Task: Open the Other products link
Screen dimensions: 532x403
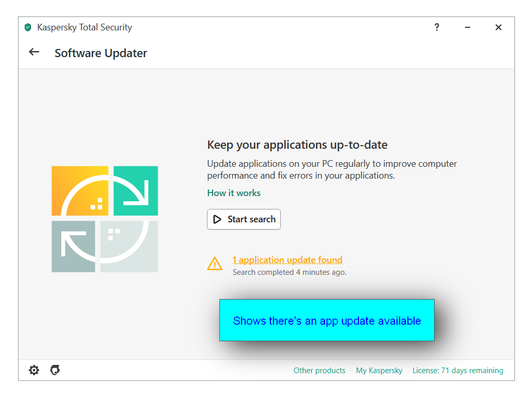Action: click(319, 371)
